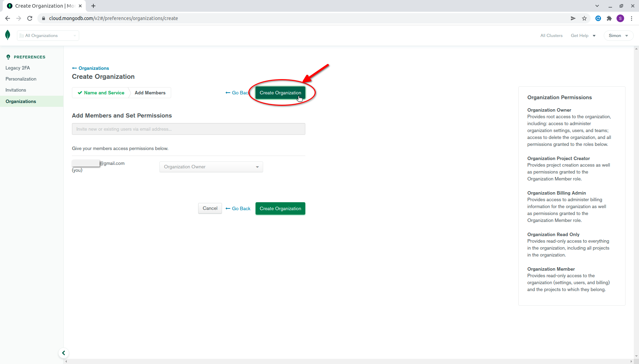
Task: Click the top Go Back link
Action: [238, 93]
